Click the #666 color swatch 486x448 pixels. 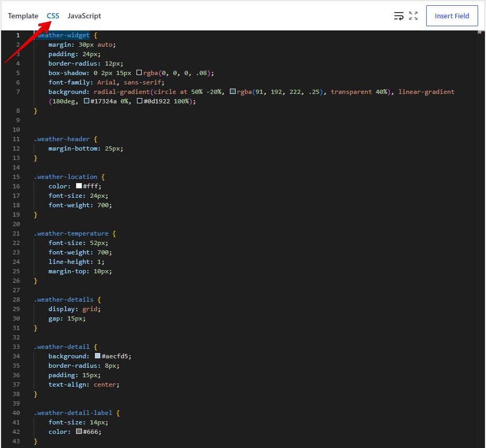click(79, 431)
